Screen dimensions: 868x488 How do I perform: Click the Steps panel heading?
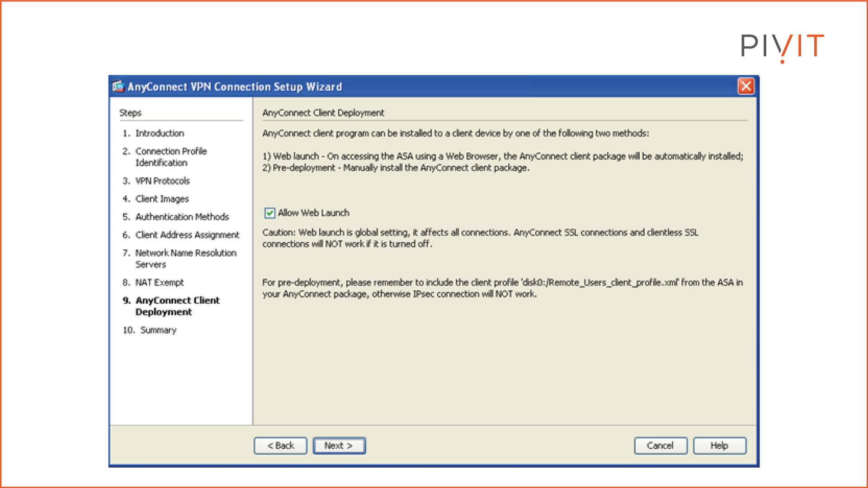click(x=130, y=113)
